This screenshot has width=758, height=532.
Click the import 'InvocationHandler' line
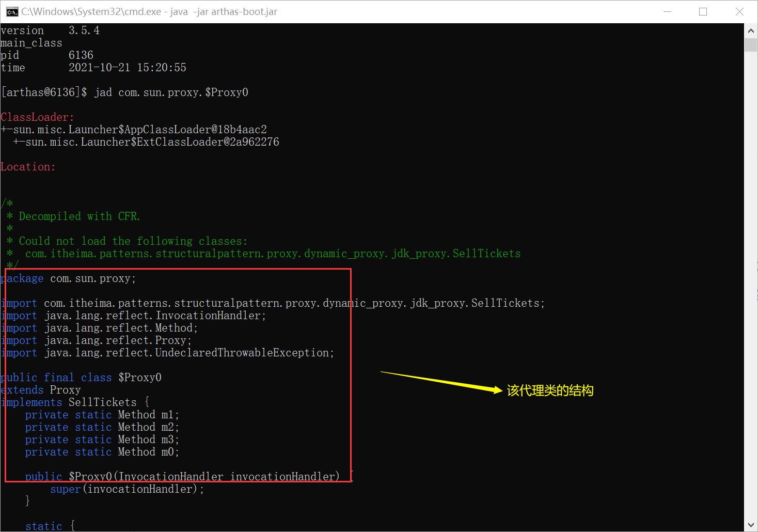pos(133,316)
